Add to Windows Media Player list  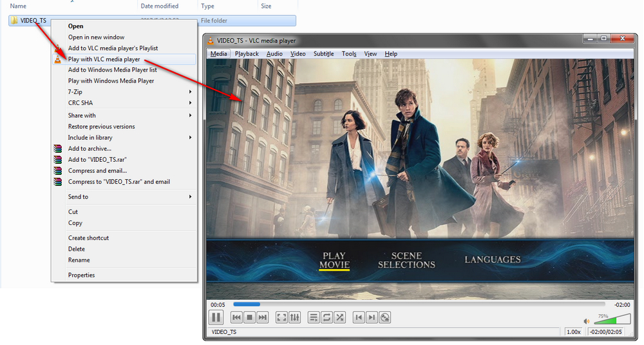tap(124, 70)
